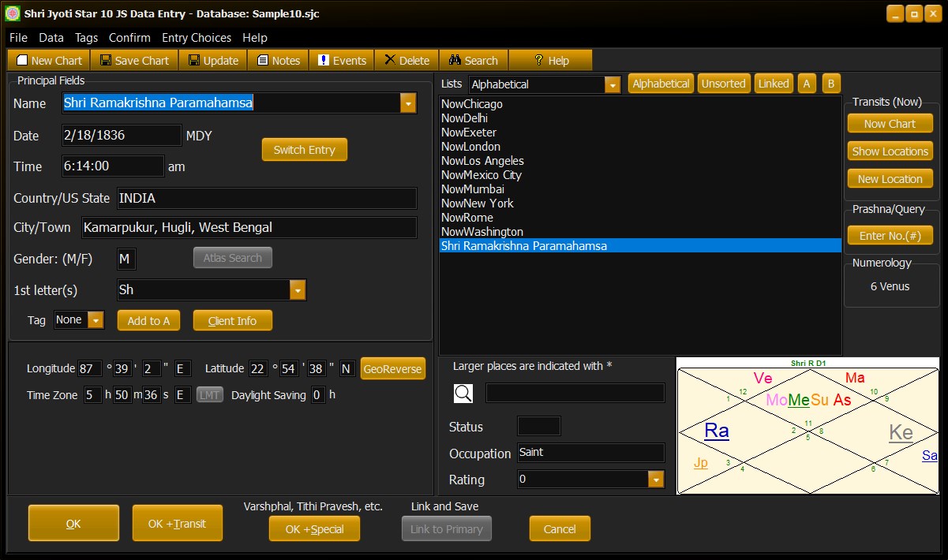Enable the Linked list filter
Image resolution: width=948 pixels, height=560 pixels.
click(774, 83)
